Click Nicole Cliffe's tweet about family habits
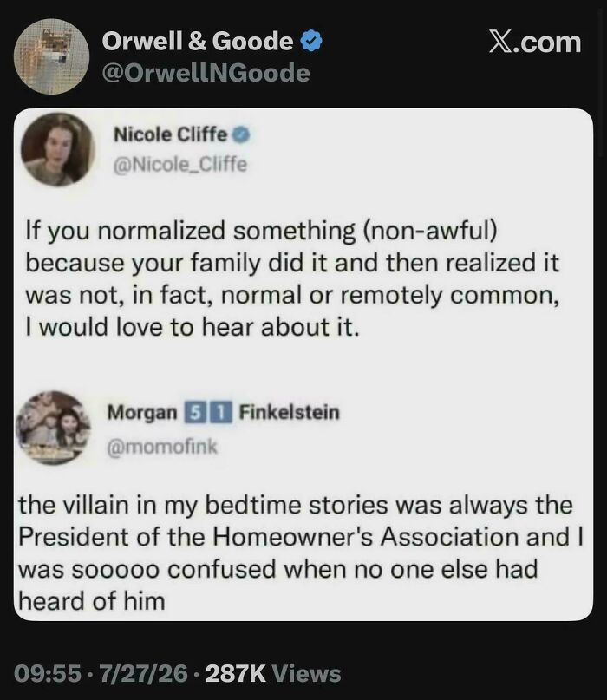 coord(292,278)
